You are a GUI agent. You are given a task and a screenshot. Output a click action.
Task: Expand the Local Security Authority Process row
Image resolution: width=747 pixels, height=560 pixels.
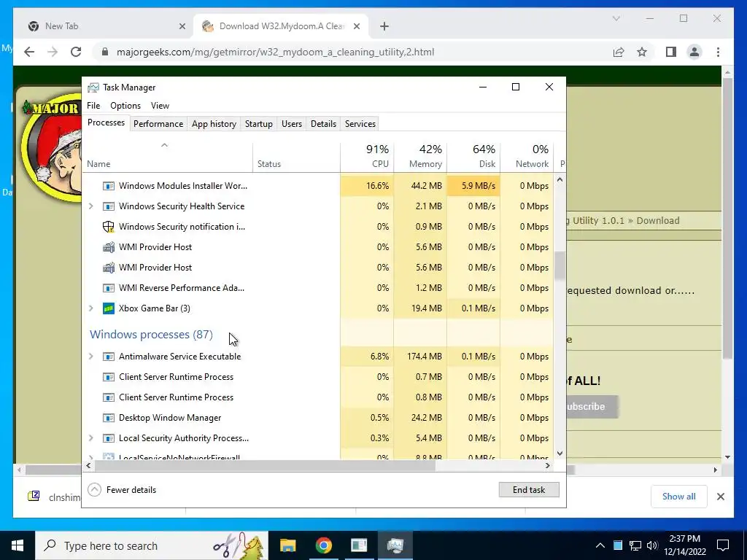tap(91, 438)
